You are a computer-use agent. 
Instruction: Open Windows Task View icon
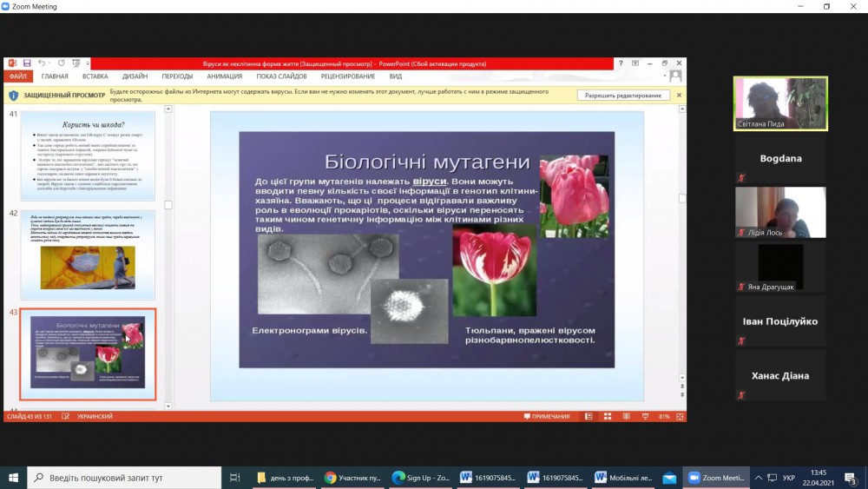[x=234, y=478]
